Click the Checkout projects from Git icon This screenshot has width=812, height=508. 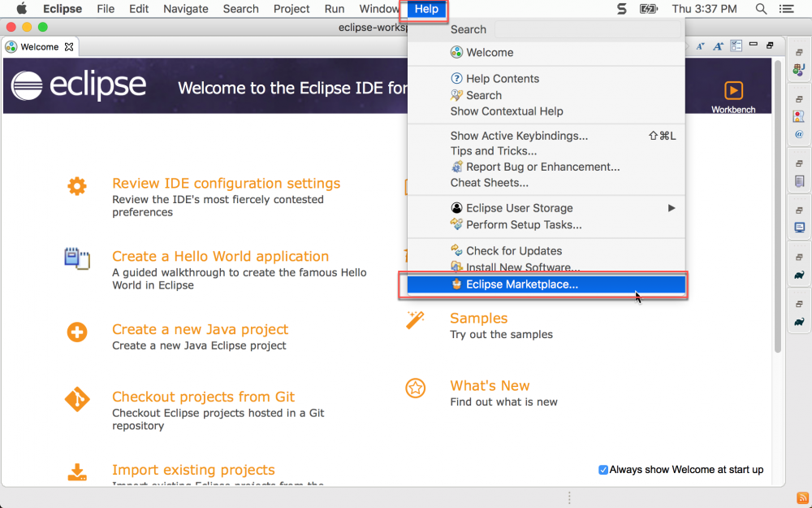(x=77, y=400)
